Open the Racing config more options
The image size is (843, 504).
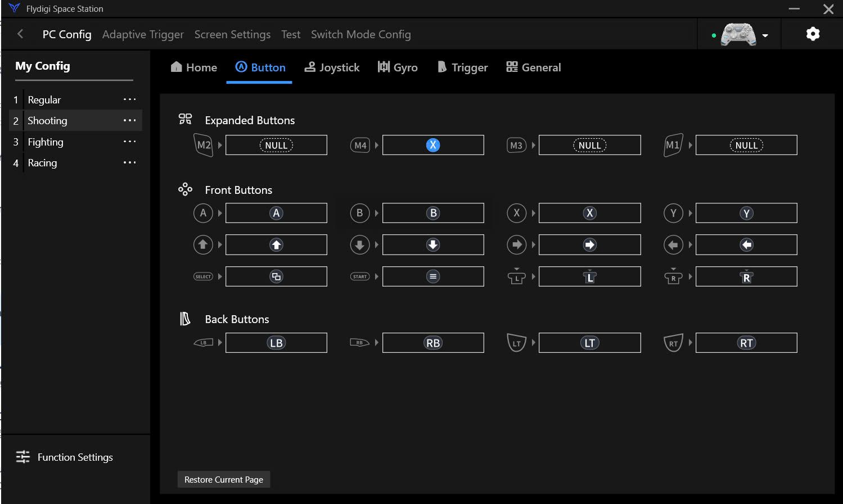130,163
